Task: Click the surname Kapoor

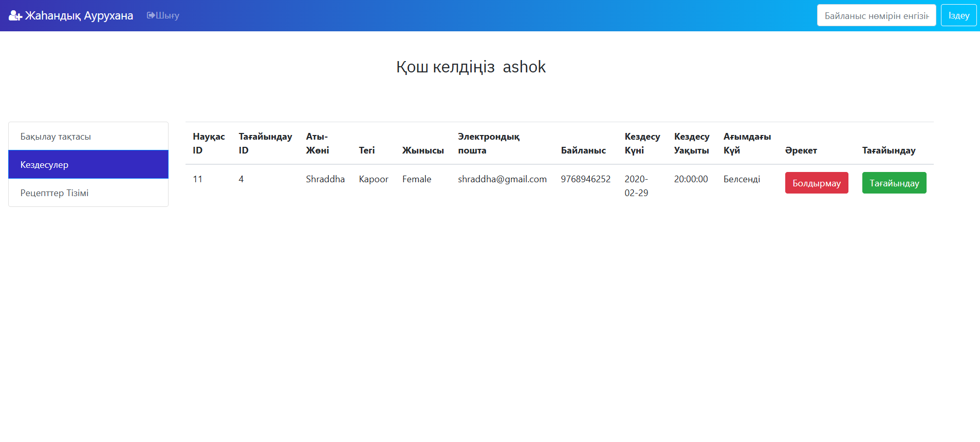Action: tap(374, 179)
